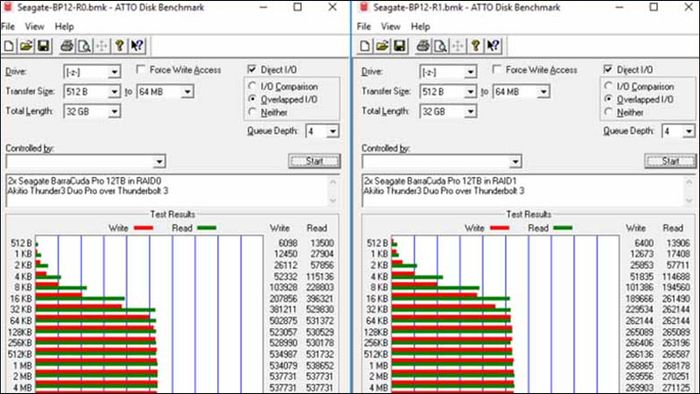Expand the Total Length 32 GB dropdown in left window

point(114,111)
